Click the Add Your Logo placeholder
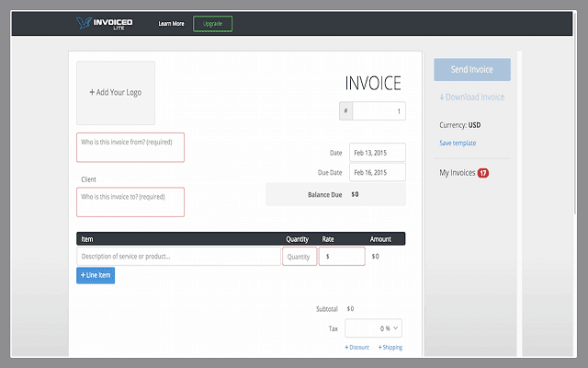This screenshot has height=368, width=588. (x=116, y=93)
